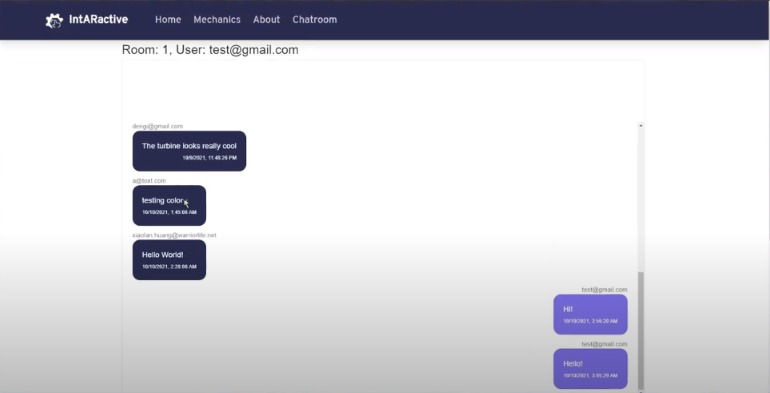Select the purple "Hello!" message text
770x393 pixels.
pos(573,364)
